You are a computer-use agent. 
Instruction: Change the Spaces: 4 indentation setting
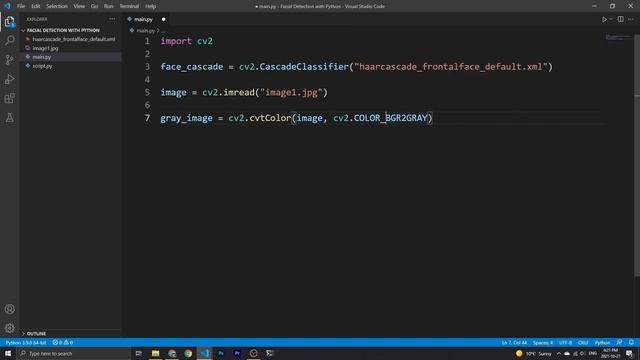point(543,342)
